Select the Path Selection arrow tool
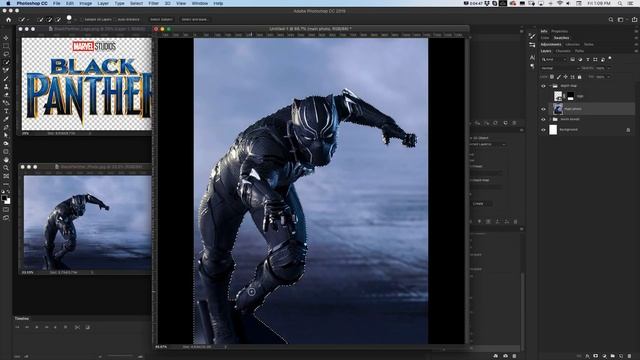The height and width of the screenshot is (360, 640). [6, 135]
